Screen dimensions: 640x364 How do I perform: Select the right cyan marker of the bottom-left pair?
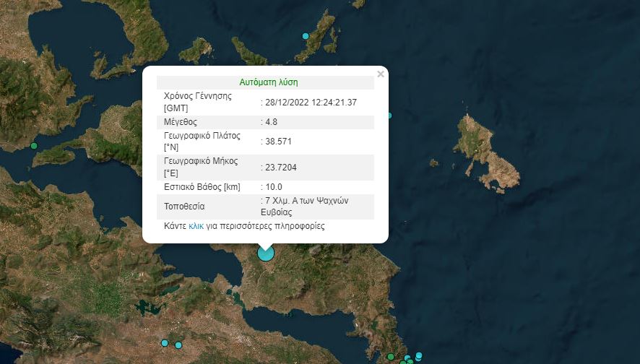(x=178, y=345)
